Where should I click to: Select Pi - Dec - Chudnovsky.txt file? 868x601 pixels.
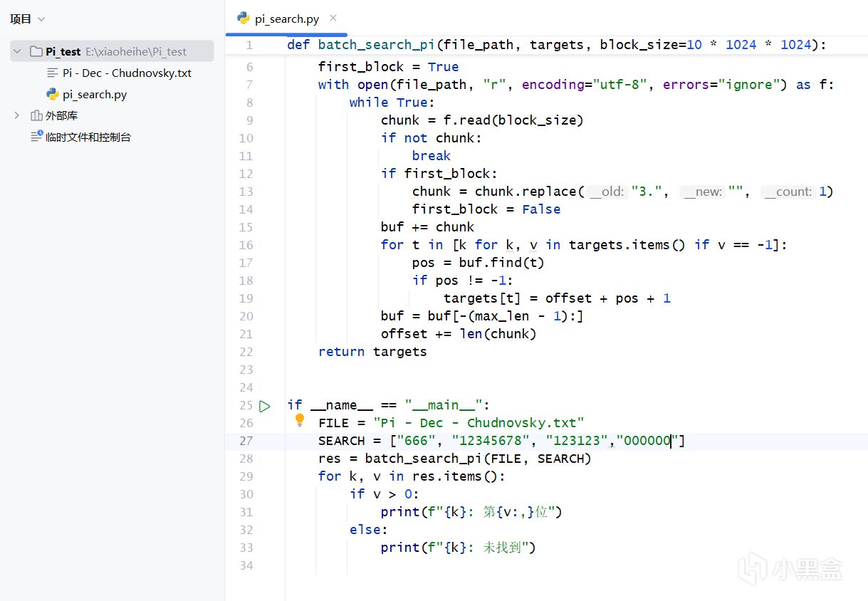click(127, 73)
